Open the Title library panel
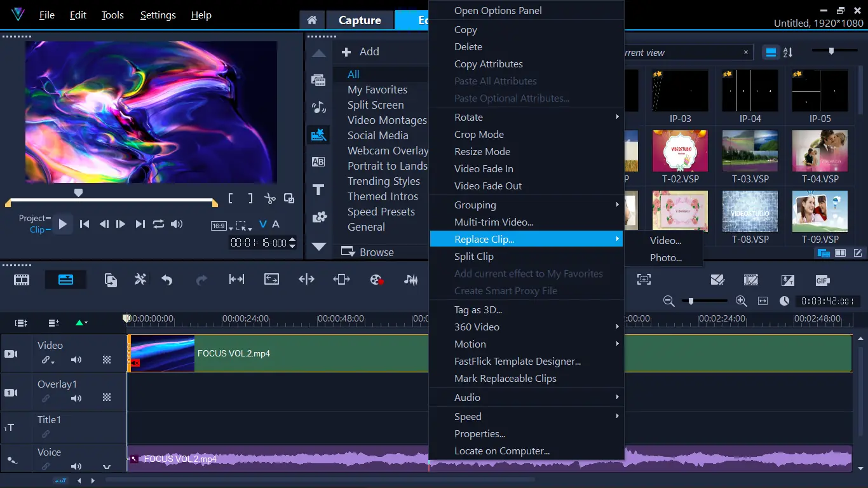 318,189
